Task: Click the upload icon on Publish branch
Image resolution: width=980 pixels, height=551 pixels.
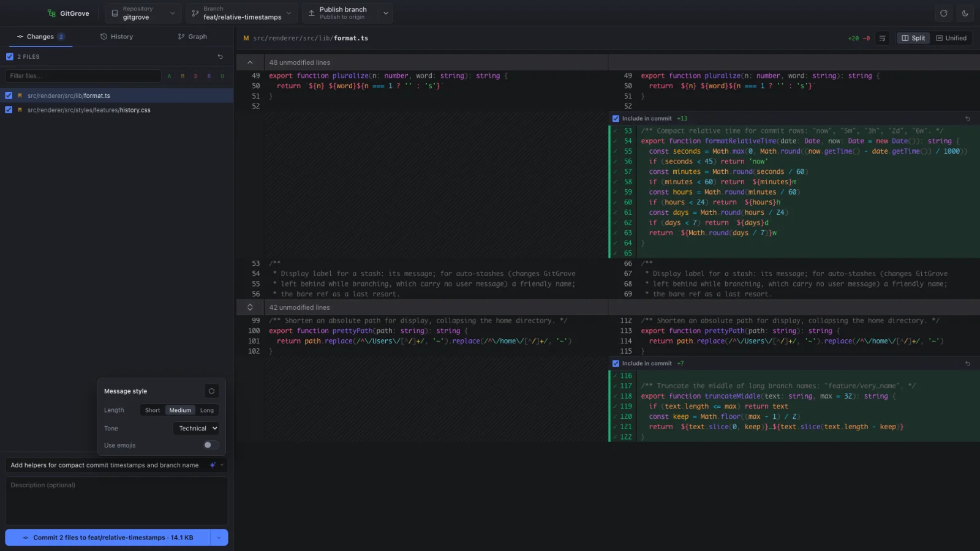Action: coord(311,13)
